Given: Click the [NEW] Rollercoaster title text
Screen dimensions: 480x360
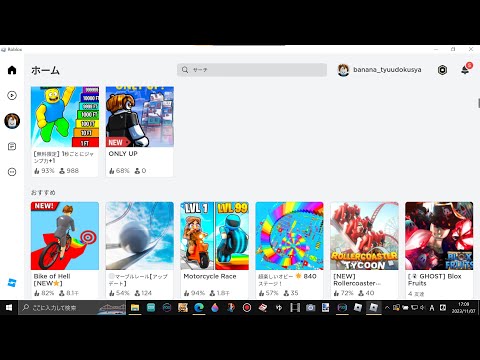Looking at the screenshot, I should tap(357, 280).
